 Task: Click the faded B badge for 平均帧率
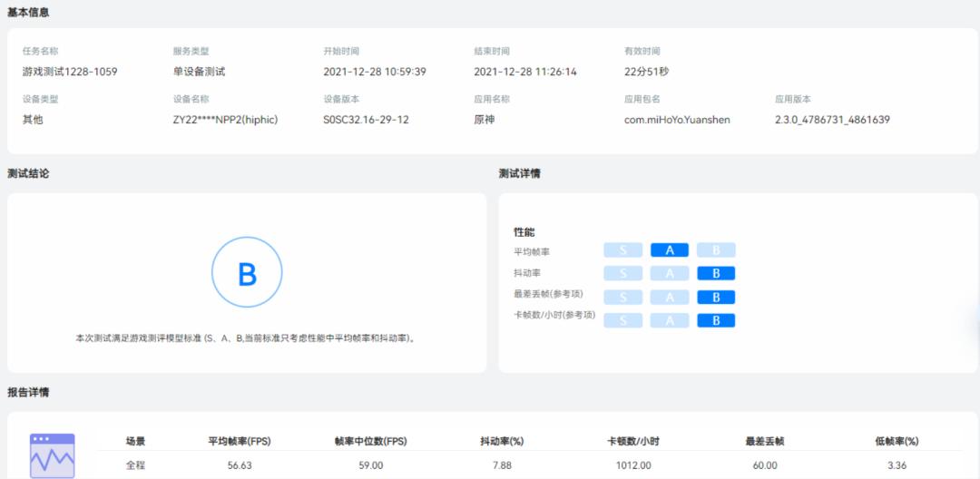click(716, 250)
